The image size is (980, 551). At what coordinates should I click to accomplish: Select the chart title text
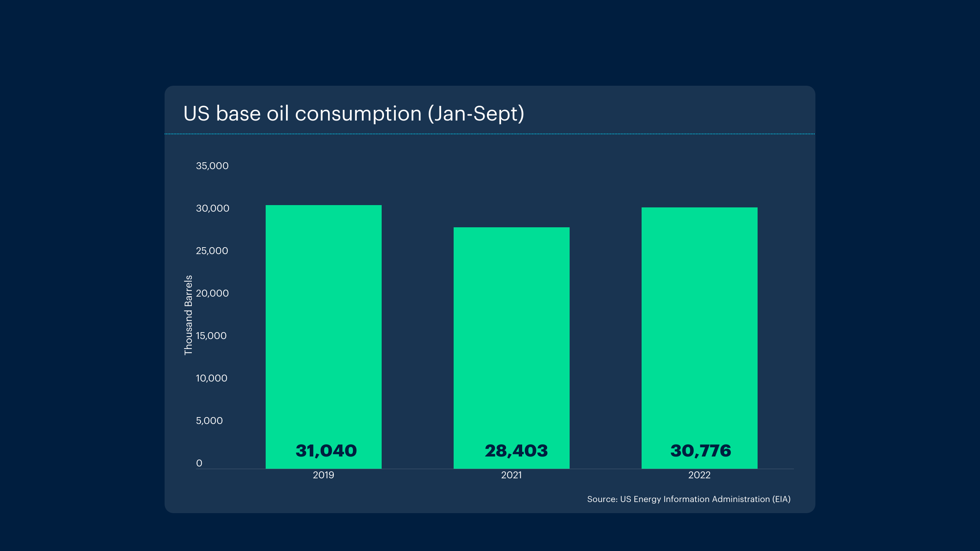tap(354, 114)
